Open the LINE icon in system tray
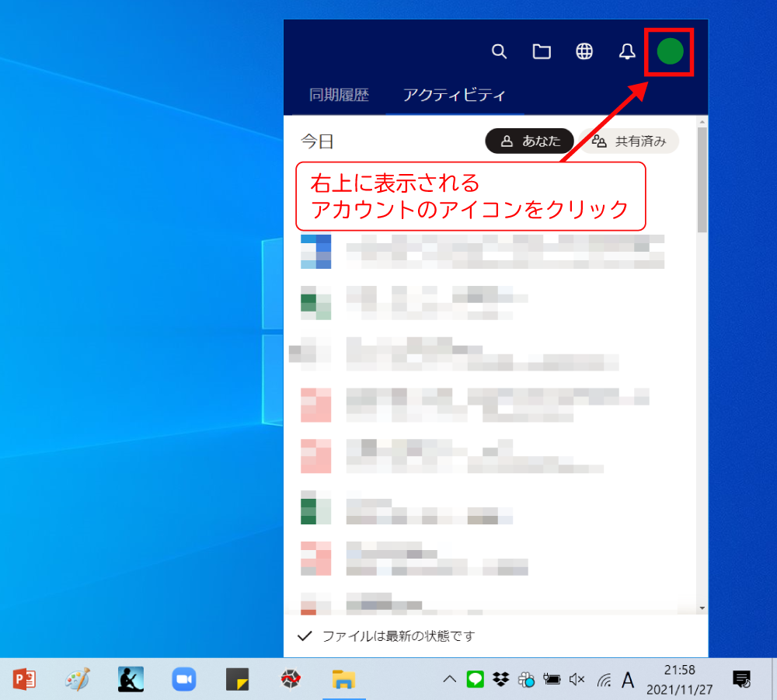The height and width of the screenshot is (700, 777). pos(476,680)
